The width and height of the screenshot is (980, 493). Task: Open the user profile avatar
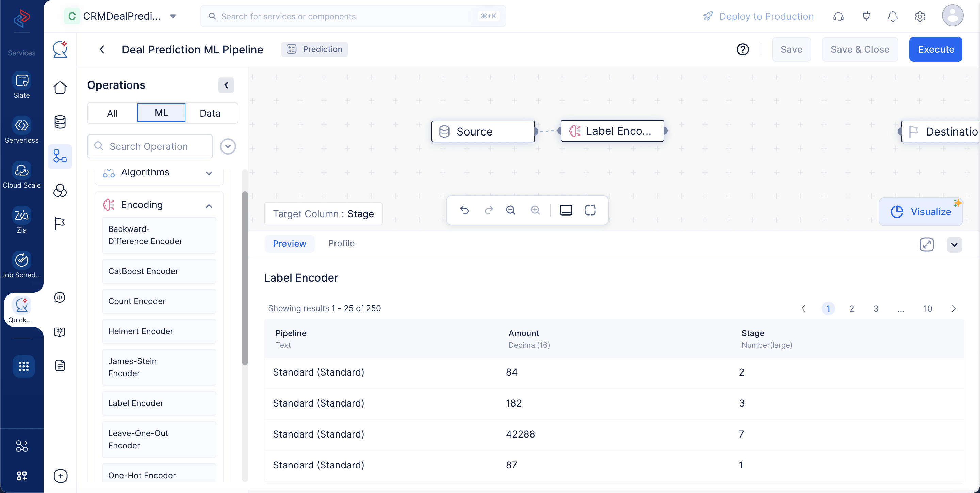tap(952, 16)
